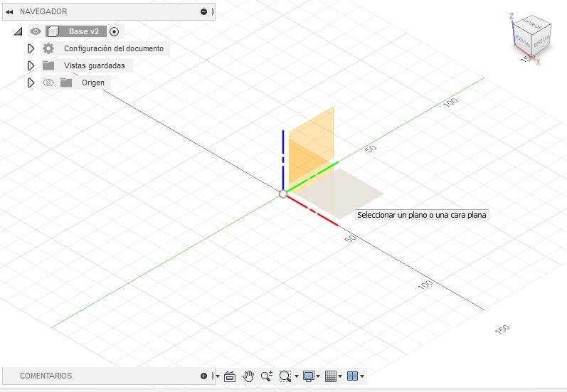The height and width of the screenshot is (392, 567).
Task: Show the hidden Origen folder via eye icon
Action: pos(48,83)
